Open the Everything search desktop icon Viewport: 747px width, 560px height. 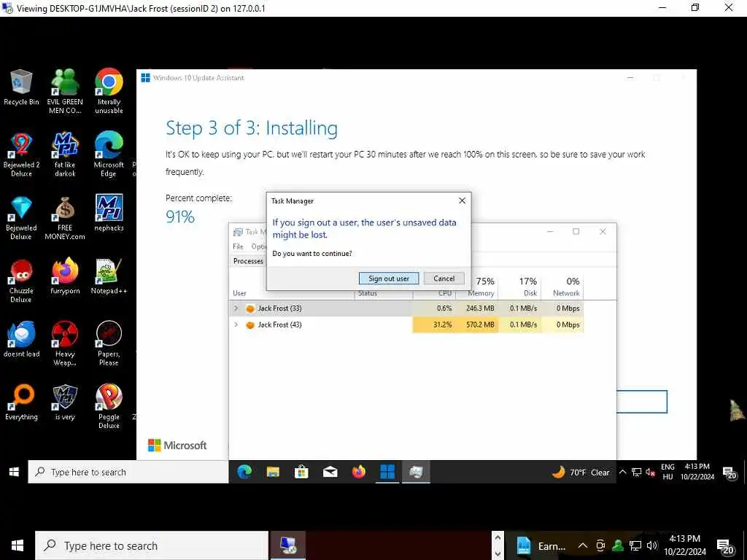pyautogui.click(x=21, y=402)
